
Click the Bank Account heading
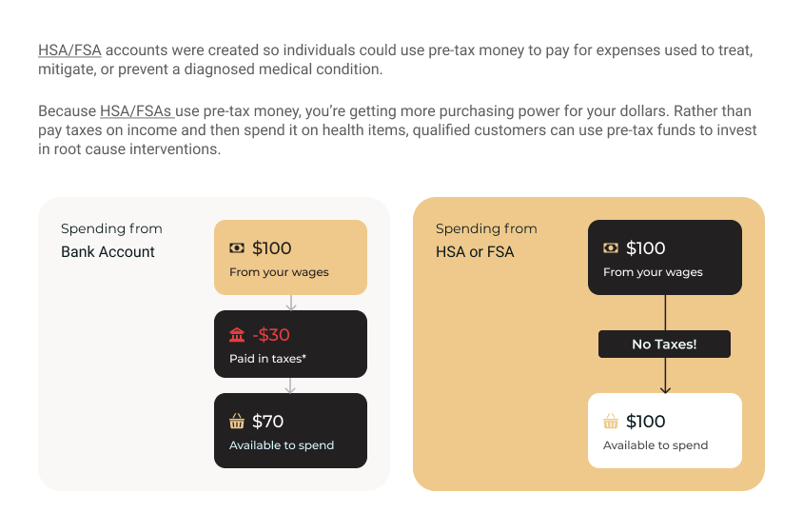(x=108, y=252)
